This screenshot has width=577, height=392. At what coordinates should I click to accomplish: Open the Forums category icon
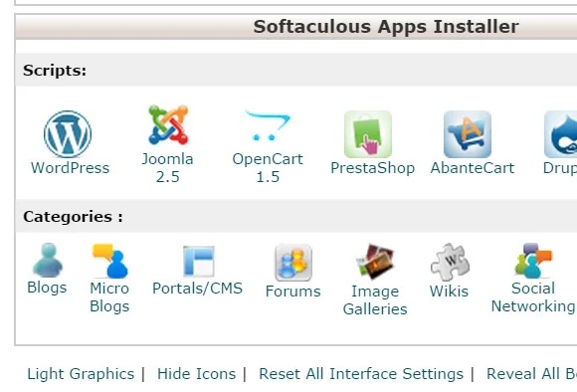pyautogui.click(x=293, y=262)
